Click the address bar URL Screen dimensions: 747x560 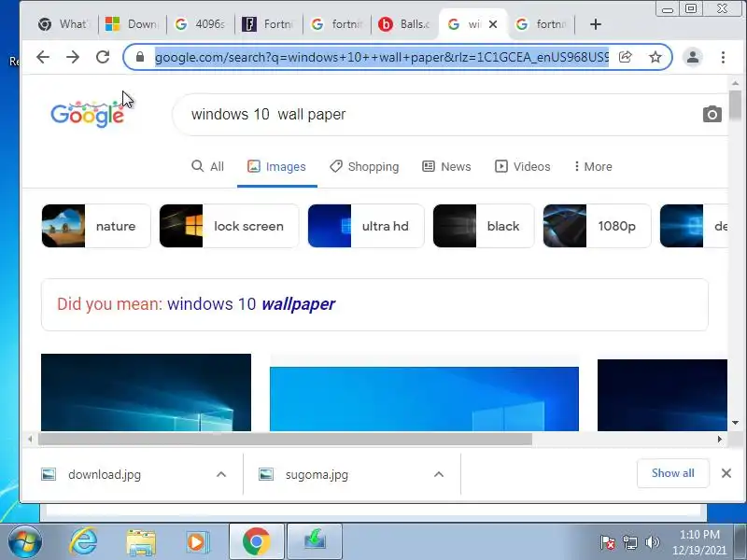point(381,57)
